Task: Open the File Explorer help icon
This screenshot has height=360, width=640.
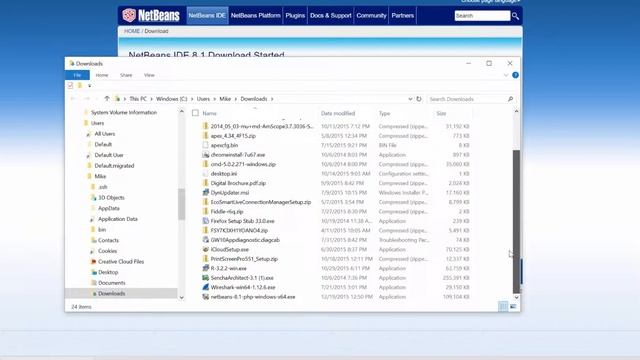Action: [515, 75]
